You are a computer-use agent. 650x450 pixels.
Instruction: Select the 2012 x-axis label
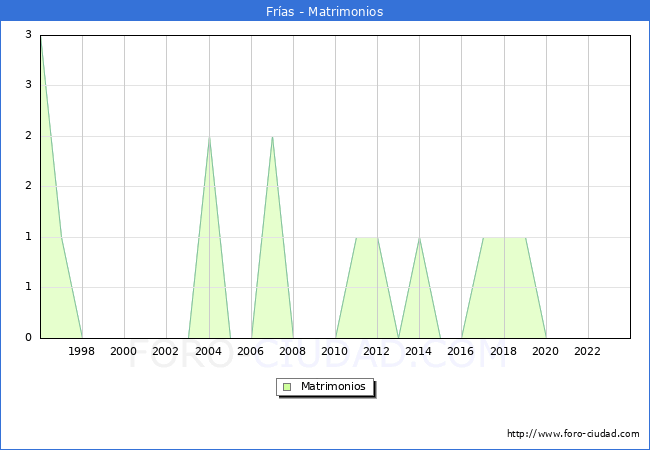coord(377,351)
